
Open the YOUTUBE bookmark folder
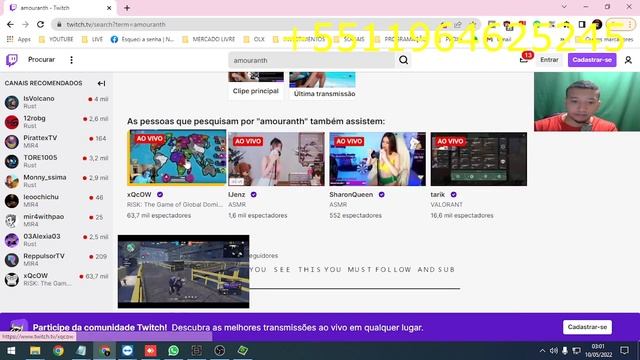pos(56,39)
